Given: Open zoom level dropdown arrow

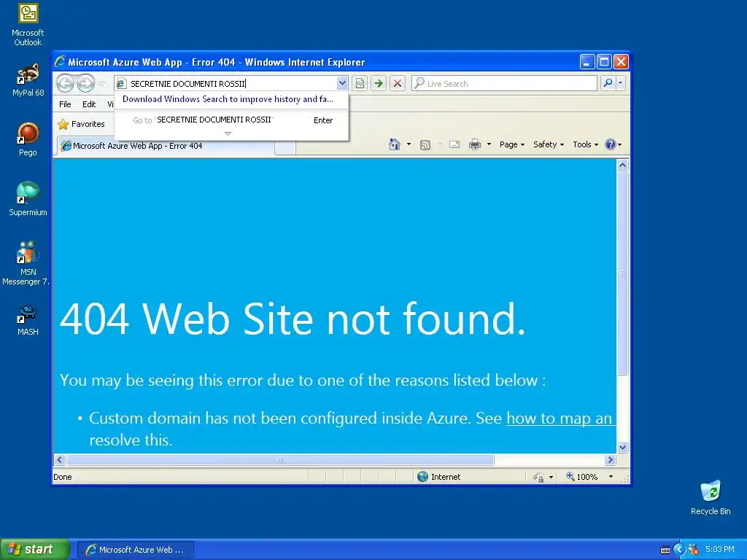Looking at the screenshot, I should click(x=611, y=477).
